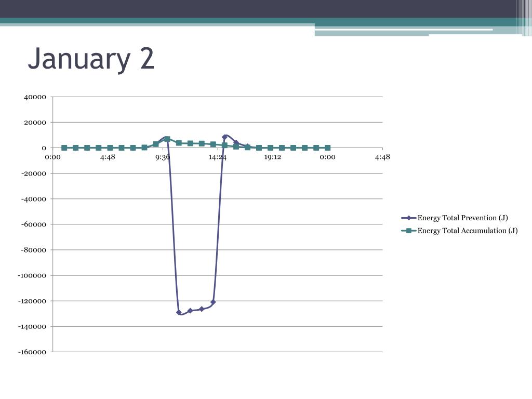Click the 9:36 x-axis time label
The height and width of the screenshot is (399, 532).
pyautogui.click(x=163, y=157)
